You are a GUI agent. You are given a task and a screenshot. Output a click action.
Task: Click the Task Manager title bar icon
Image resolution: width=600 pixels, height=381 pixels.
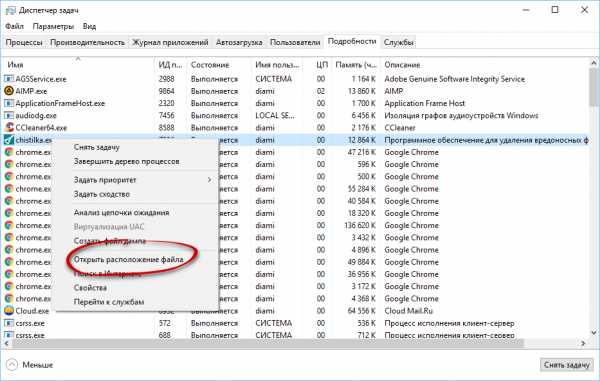tap(10, 10)
